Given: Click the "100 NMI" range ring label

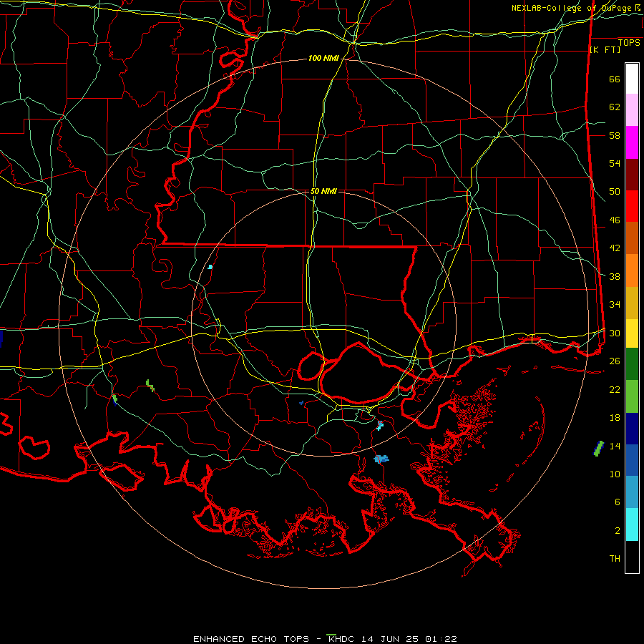Looking at the screenshot, I should point(323,59).
